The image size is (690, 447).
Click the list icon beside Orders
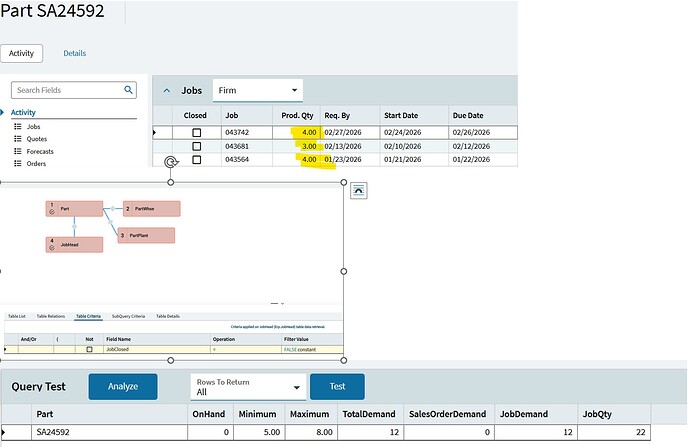tap(18, 163)
